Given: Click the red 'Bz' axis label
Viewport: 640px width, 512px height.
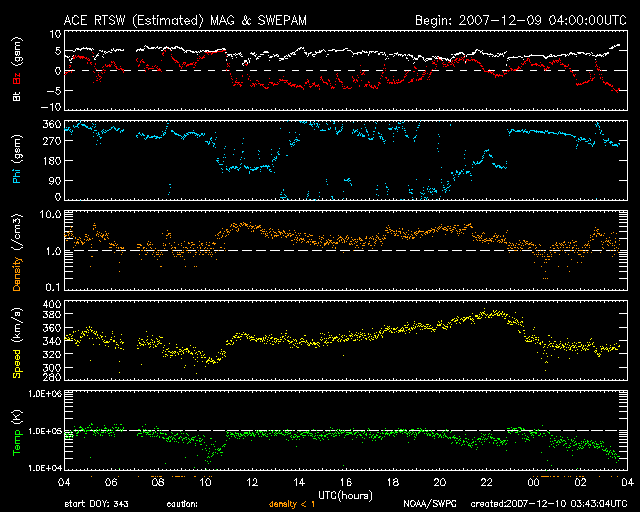Looking at the screenshot, I should click(17, 78).
